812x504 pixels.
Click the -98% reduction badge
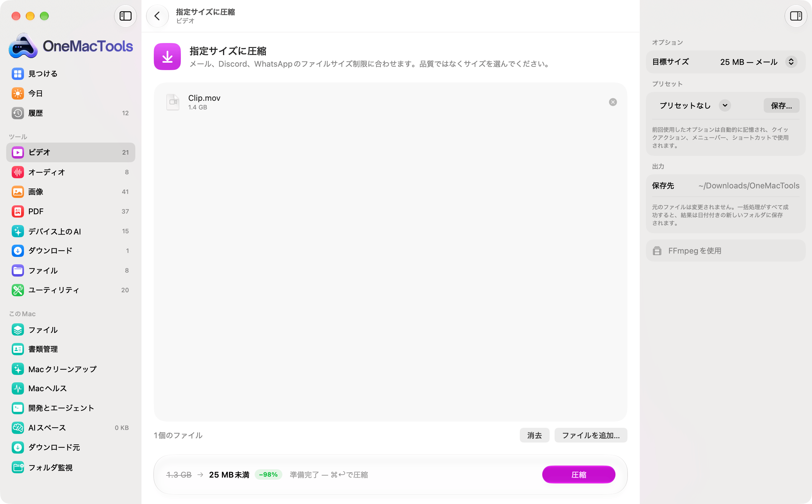tap(268, 475)
